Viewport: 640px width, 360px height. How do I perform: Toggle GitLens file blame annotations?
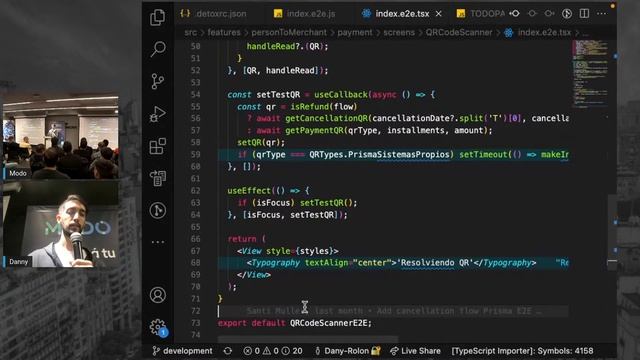point(567,13)
